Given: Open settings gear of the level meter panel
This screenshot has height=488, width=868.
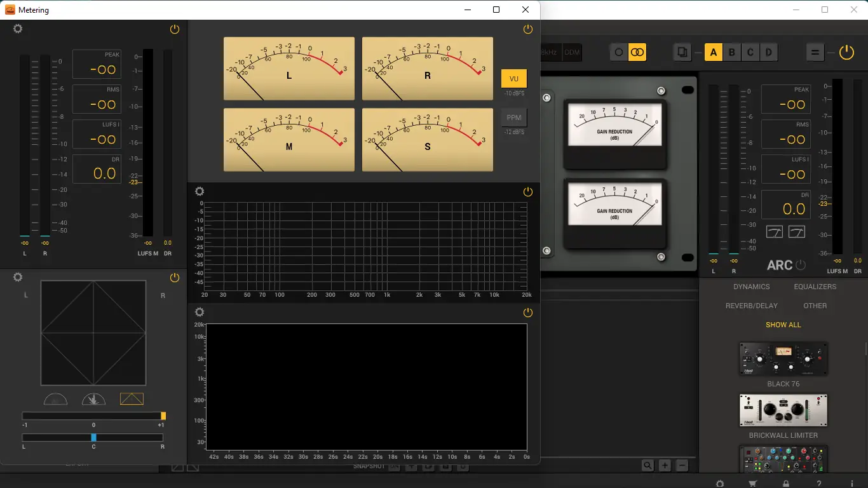Looking at the screenshot, I should 18,29.
